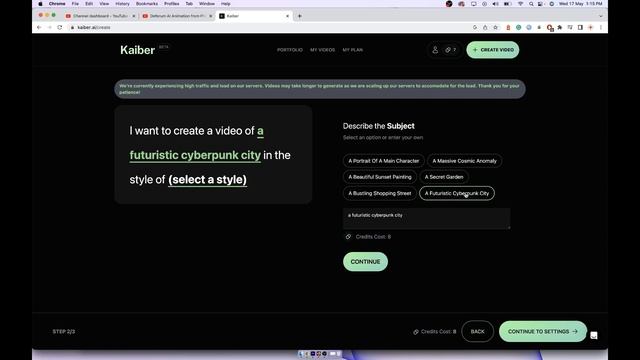Viewport: 640px width, 360px height.
Task: Click the 'Describe the Subject' heading
Action: 379,126
